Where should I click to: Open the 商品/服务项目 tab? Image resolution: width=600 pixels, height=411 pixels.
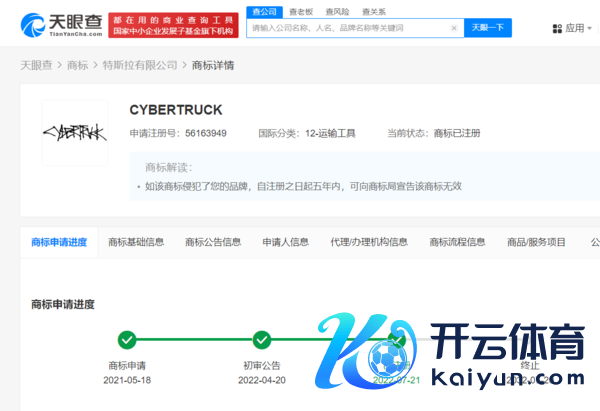536,242
